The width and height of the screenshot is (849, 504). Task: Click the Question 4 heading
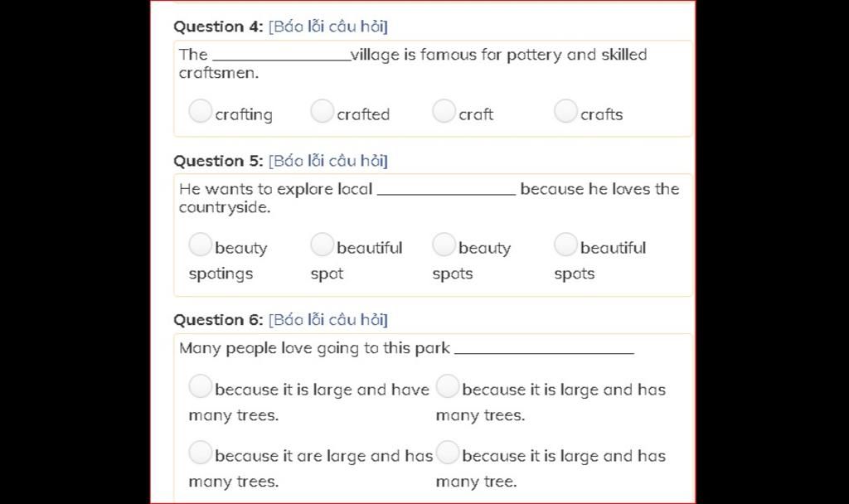coord(218,27)
